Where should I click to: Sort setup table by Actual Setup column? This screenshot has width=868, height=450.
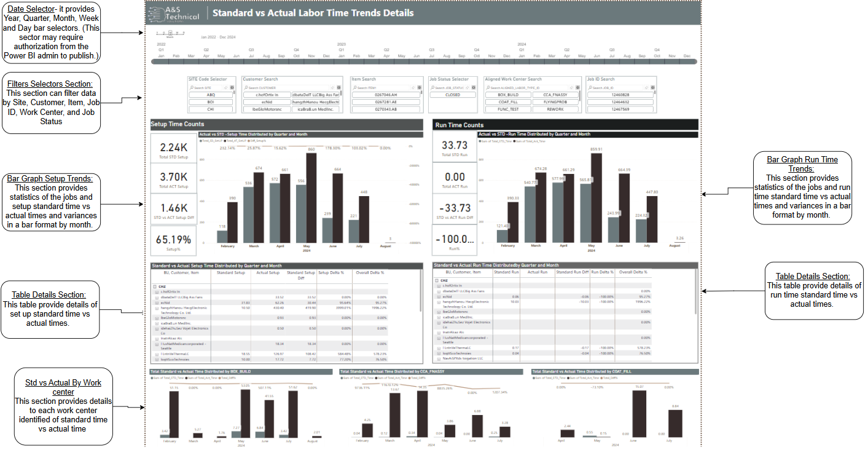click(267, 272)
